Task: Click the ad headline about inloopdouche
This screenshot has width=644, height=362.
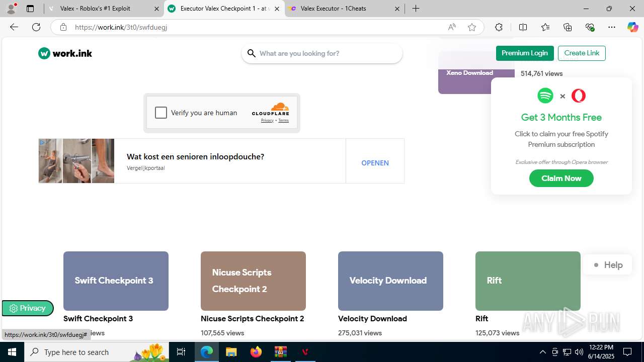Action: (x=195, y=157)
